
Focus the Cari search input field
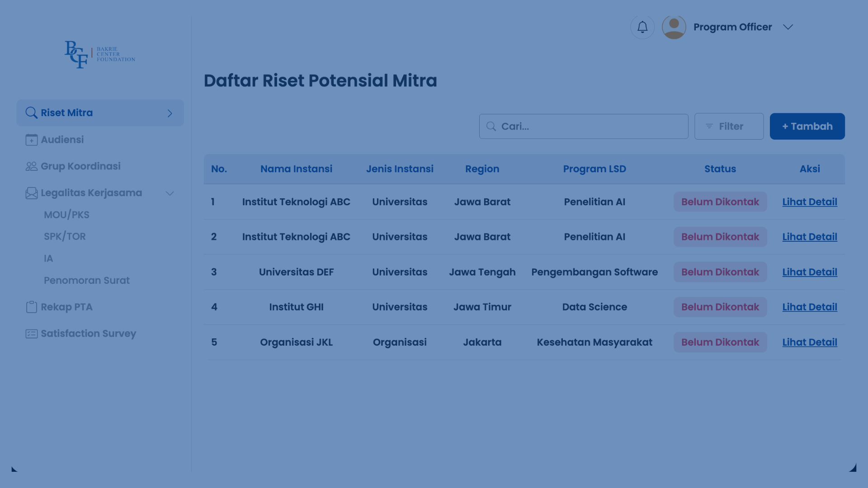pos(584,126)
